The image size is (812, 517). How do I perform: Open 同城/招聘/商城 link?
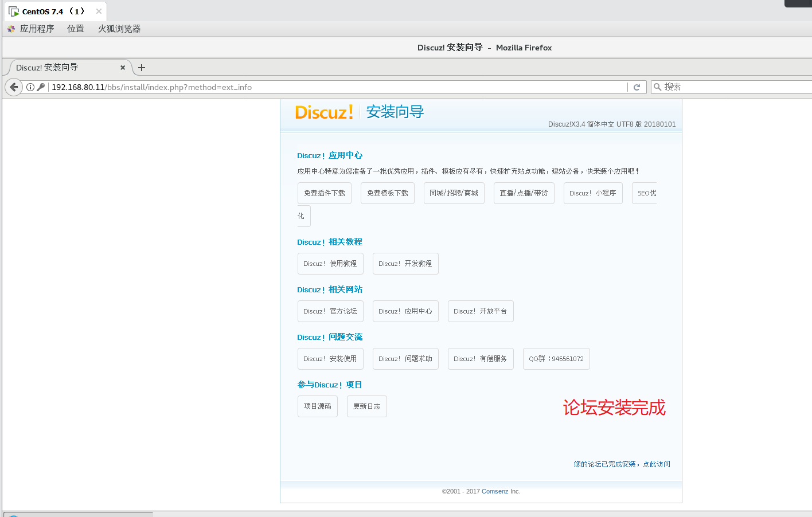point(454,193)
